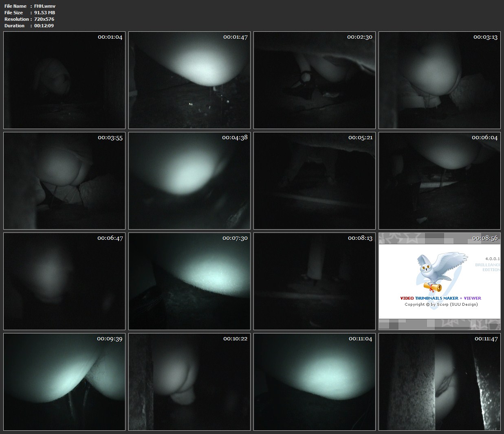The height and width of the screenshot is (434, 504).
Task: Click the "VIDEO THUMBNAILS MAKER + VIEWER" title
Action: [440, 298]
